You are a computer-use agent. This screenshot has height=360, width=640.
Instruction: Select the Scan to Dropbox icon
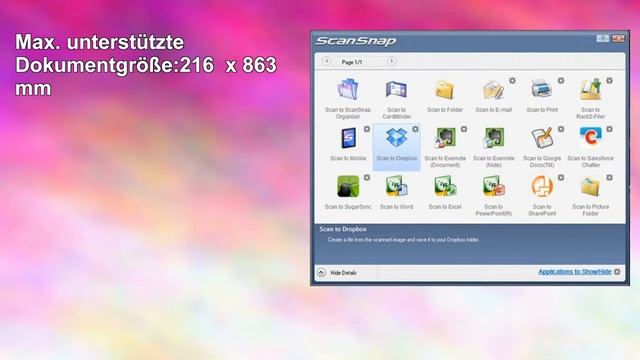click(396, 138)
